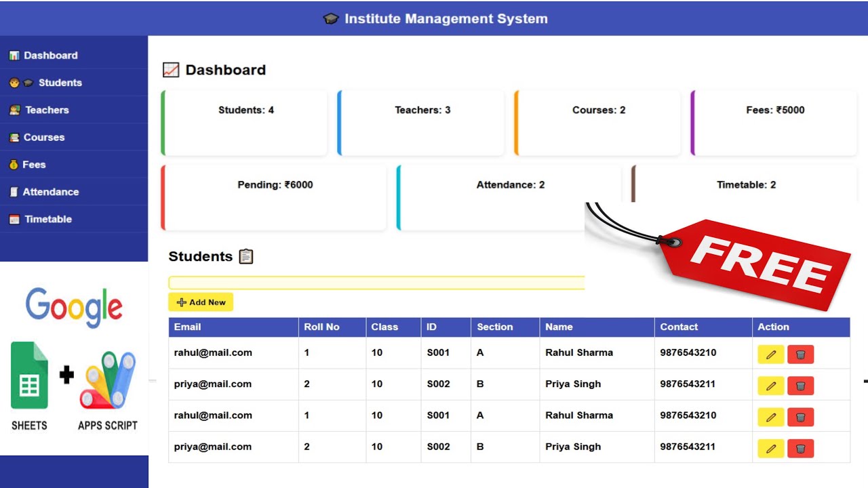Click the Section column header

(505, 327)
